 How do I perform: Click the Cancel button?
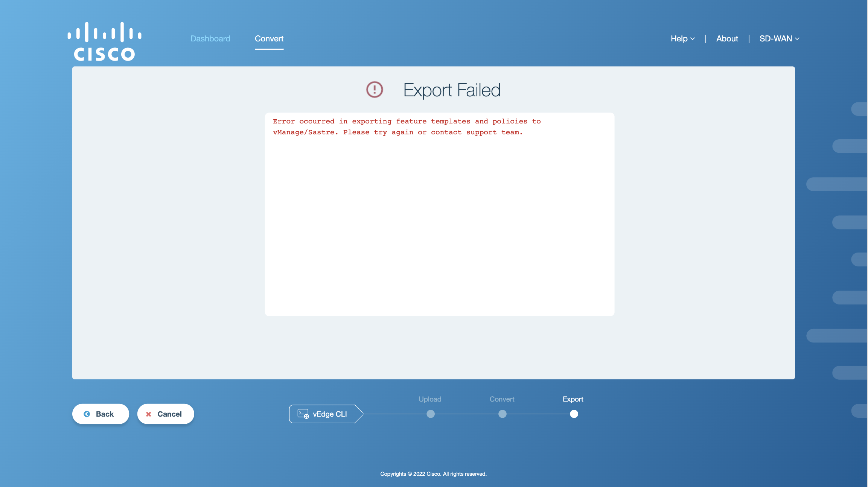(x=165, y=414)
